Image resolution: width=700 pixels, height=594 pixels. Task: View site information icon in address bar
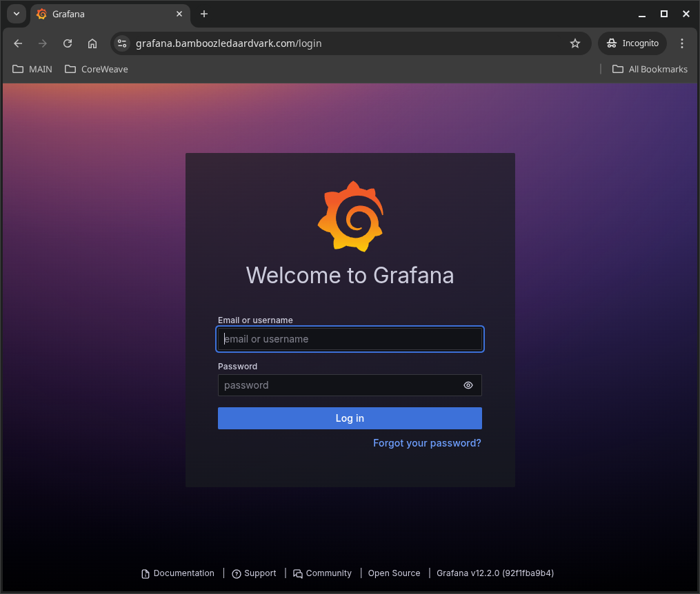[x=122, y=43]
